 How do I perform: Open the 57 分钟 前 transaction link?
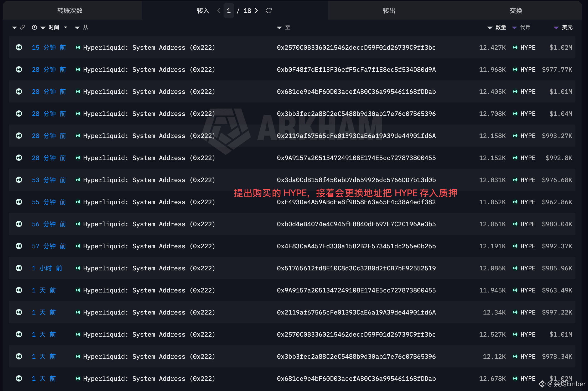(x=49, y=246)
